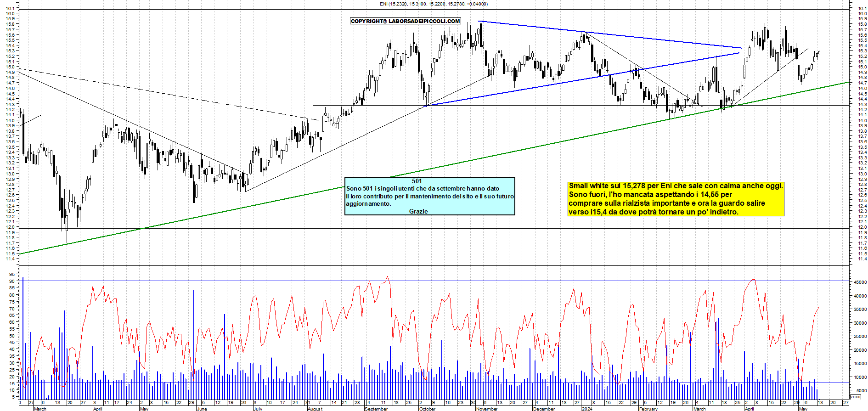Click the 45000 label on the volume scale
This screenshot has width=868, height=411.
coord(860,282)
